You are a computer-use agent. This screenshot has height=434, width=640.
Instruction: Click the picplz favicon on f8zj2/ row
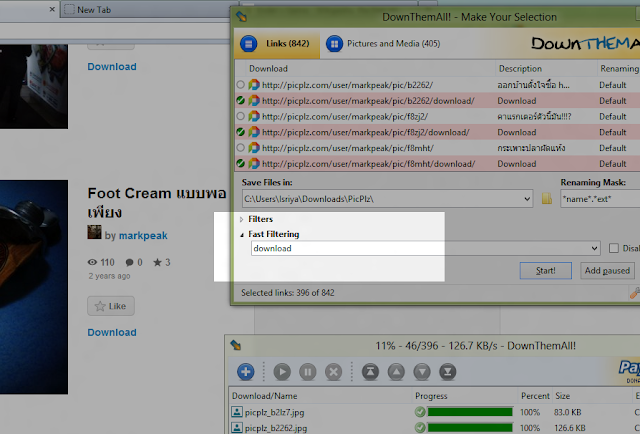click(254, 116)
